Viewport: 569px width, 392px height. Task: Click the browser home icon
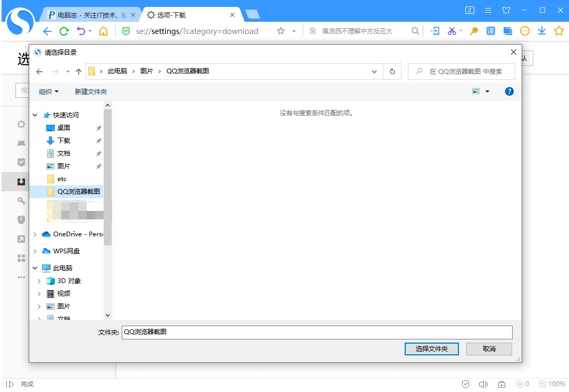[x=103, y=31]
